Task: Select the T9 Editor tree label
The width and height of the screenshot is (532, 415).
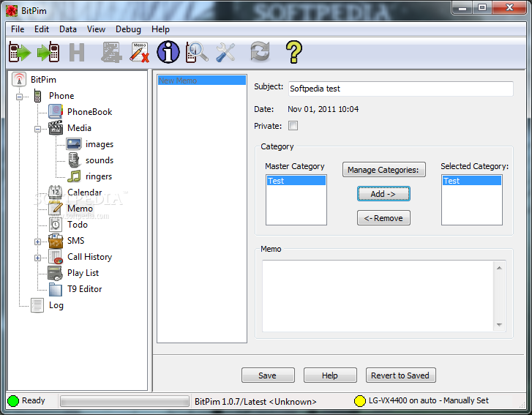Action: 84,289
